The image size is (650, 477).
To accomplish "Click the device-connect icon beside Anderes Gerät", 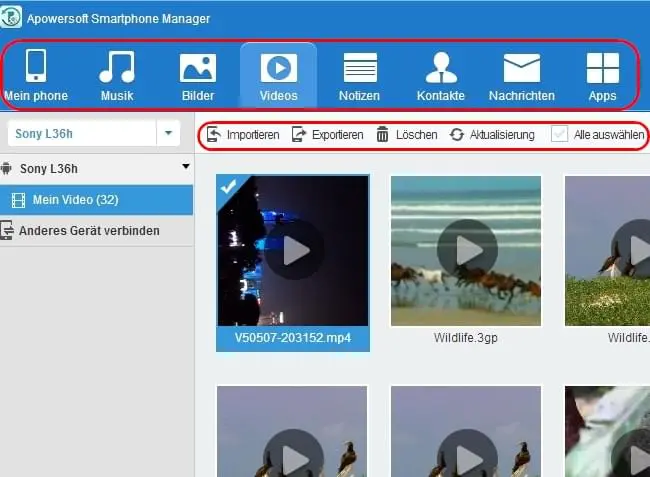I will point(7,231).
